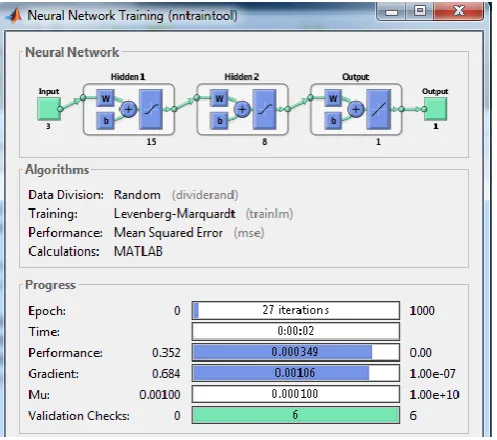Click the '0.352' initial performance value

[x=166, y=353]
